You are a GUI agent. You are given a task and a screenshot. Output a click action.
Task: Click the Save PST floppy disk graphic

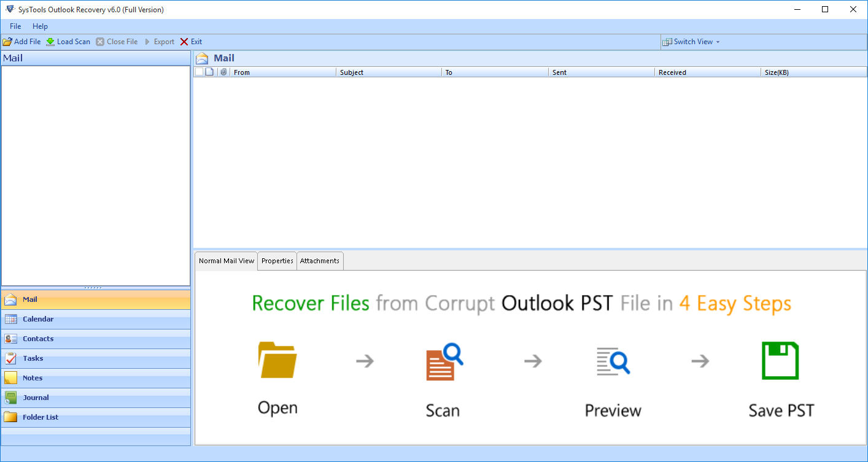[x=781, y=361]
